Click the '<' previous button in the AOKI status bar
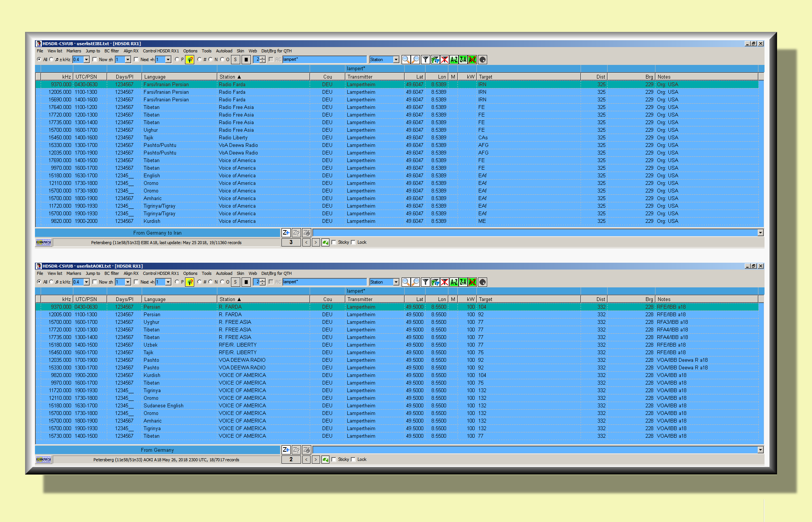 click(306, 460)
